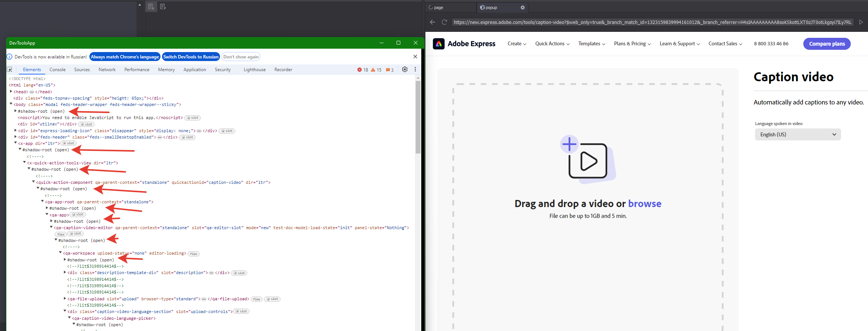Open the English (US) language dropdown
This screenshot has height=331, width=868.
click(798, 134)
